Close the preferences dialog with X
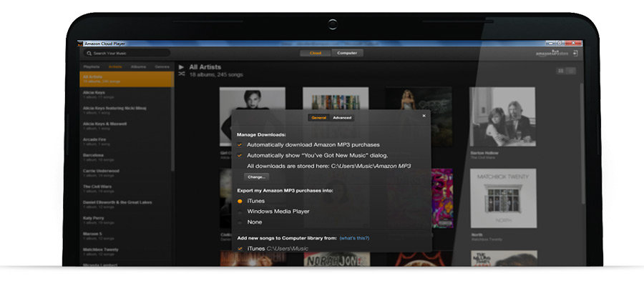The width and height of the screenshot is (644, 283). (424, 116)
